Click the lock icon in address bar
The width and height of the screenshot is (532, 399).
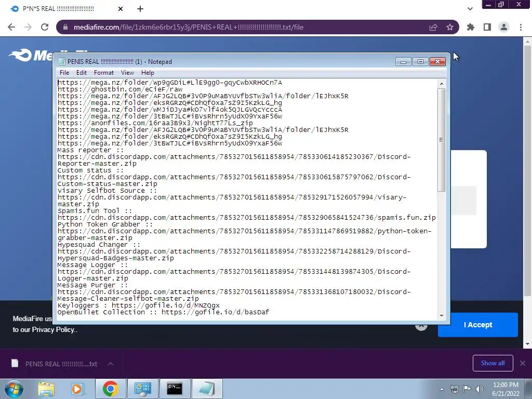pyautogui.click(x=65, y=27)
